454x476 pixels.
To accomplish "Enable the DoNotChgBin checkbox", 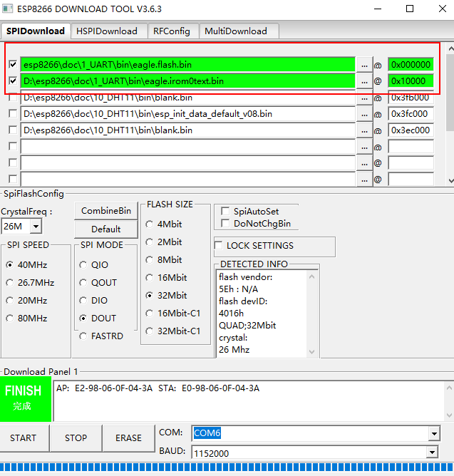I will [x=225, y=224].
